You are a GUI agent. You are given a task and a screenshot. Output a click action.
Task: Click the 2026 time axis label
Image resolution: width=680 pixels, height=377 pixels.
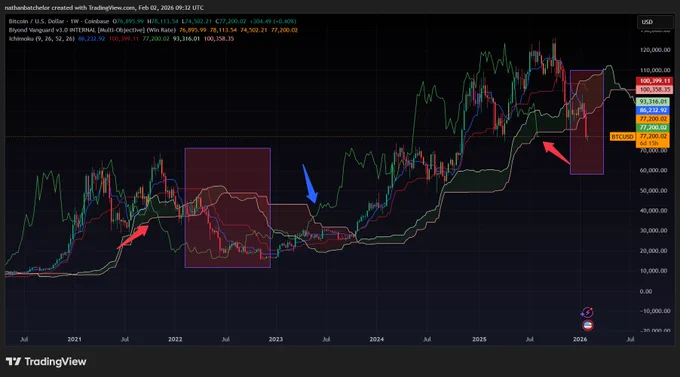click(x=580, y=339)
